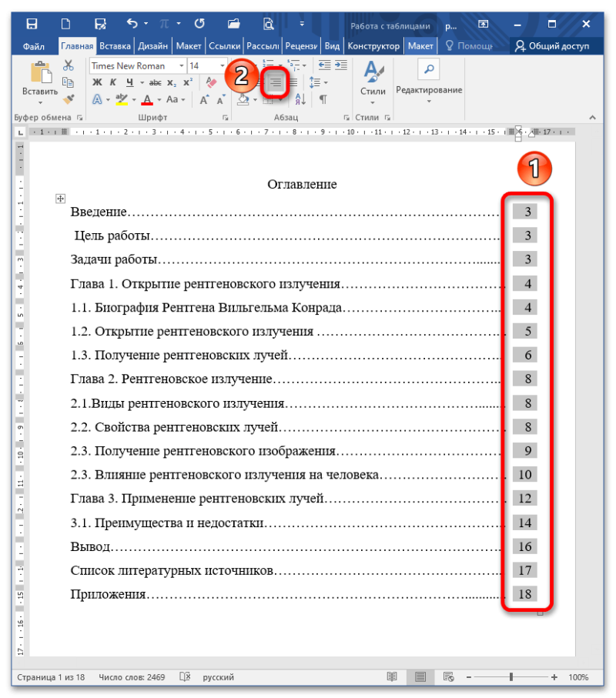This screenshot has width=616, height=698.
Task: Toggle subscript x₂ formatting
Action: [x=172, y=82]
